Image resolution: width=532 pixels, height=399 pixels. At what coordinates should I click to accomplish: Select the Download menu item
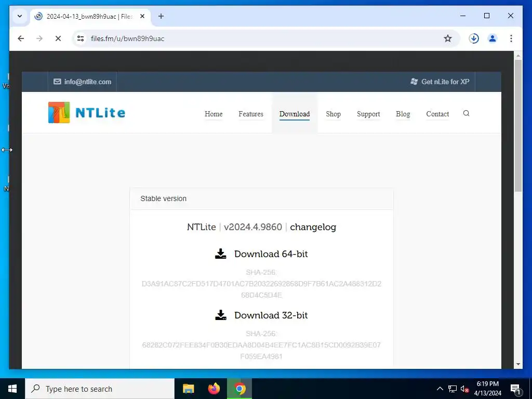point(295,114)
